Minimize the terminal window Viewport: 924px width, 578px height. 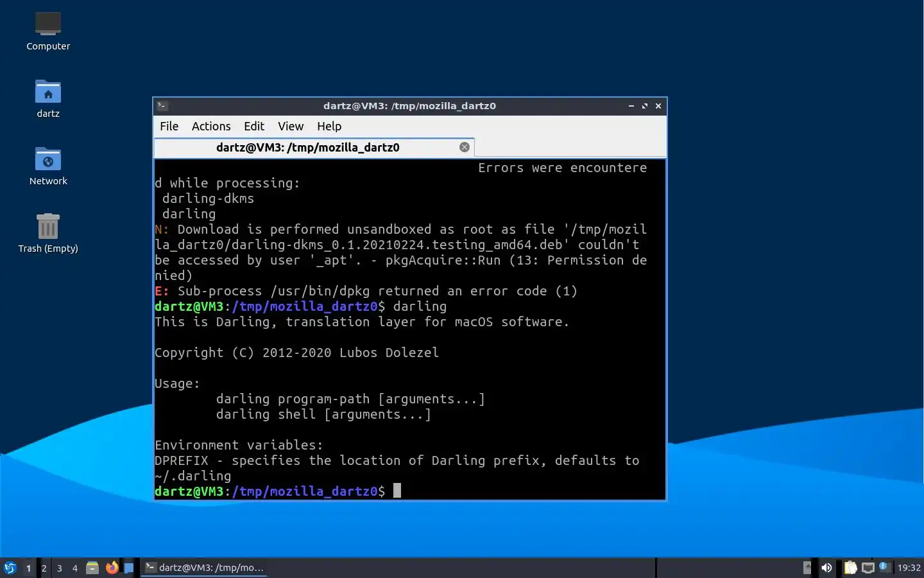tap(631, 106)
